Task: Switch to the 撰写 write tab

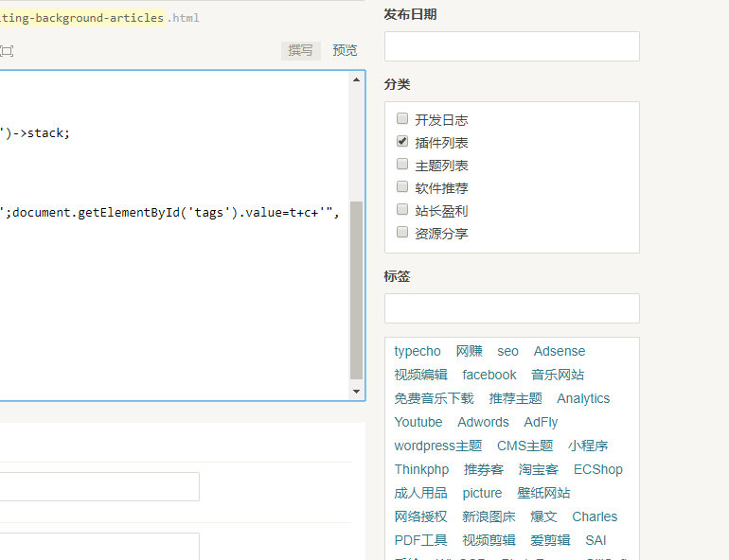Action: pos(300,51)
